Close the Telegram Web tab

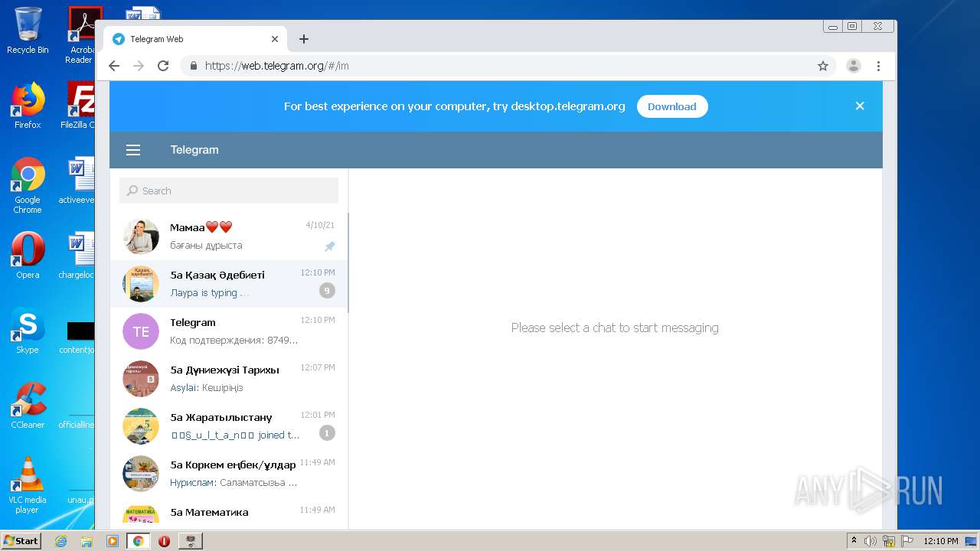[x=275, y=39]
